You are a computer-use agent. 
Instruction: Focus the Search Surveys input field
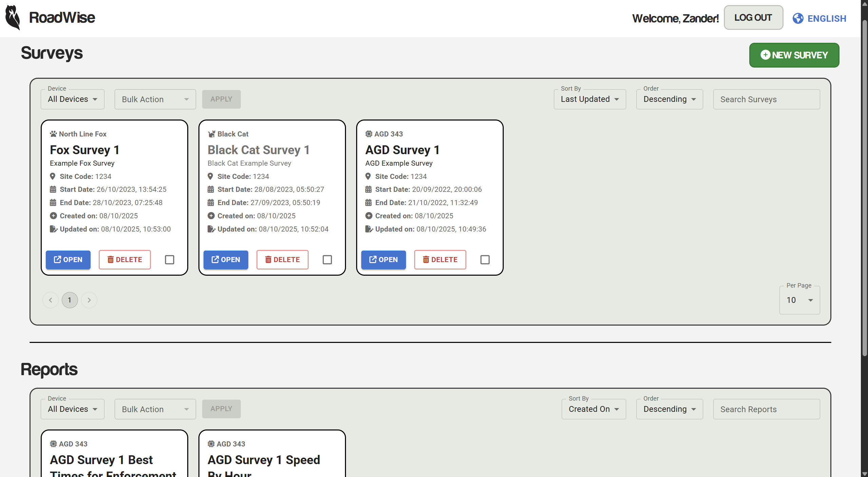[x=766, y=99]
